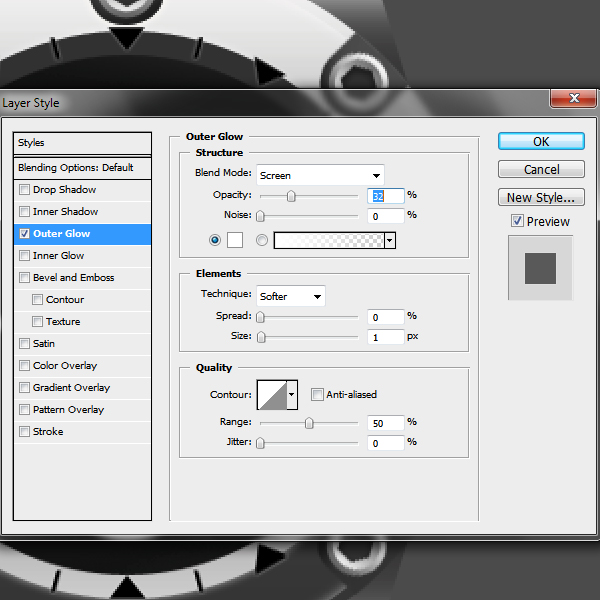
Task: Select the gradient glow radio button
Action: click(262, 240)
